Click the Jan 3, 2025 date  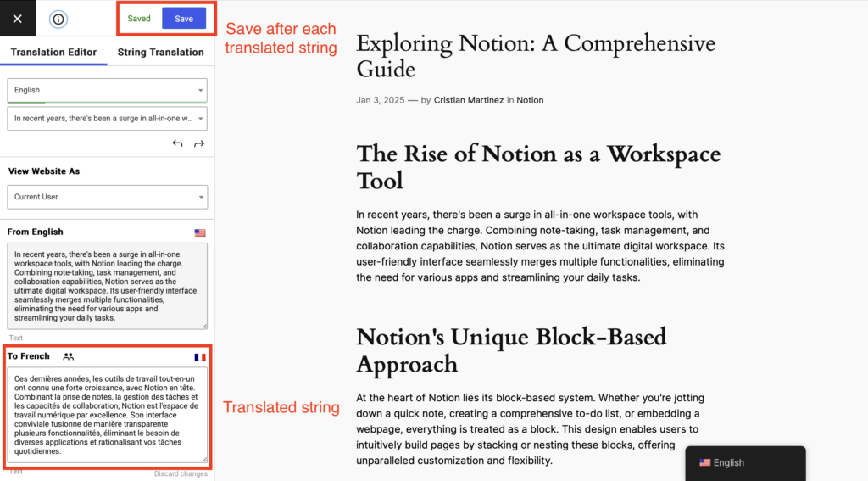(x=381, y=100)
